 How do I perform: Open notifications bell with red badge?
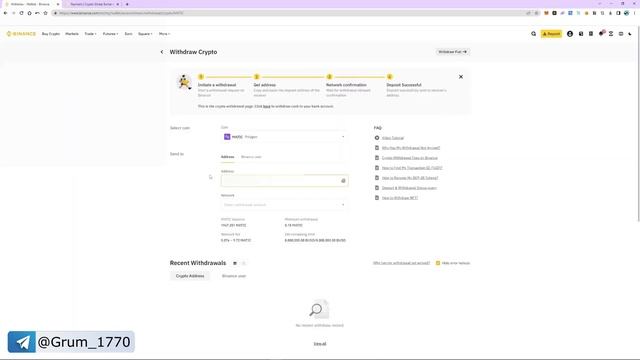click(x=601, y=33)
